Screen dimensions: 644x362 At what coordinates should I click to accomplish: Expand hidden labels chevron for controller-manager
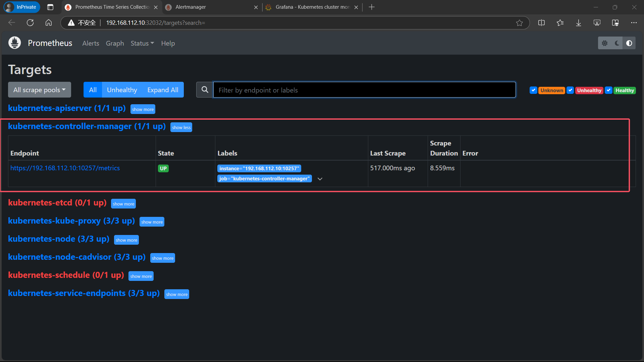[x=320, y=179]
